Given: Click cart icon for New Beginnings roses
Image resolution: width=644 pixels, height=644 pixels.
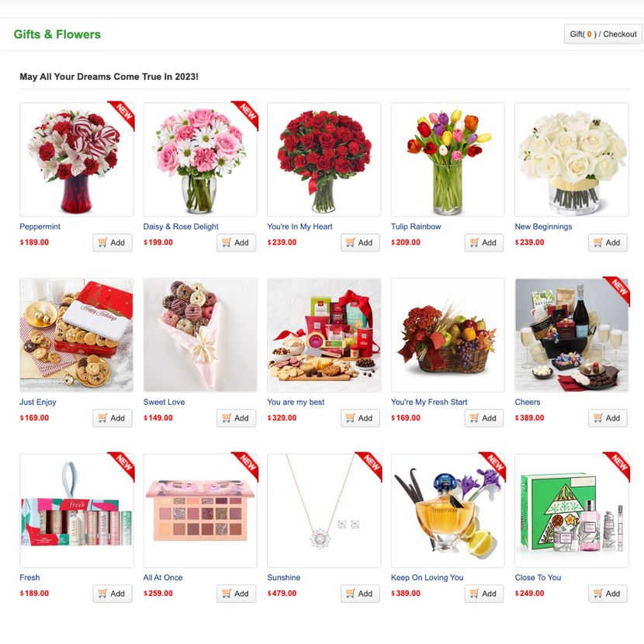Looking at the screenshot, I should coord(597,242).
